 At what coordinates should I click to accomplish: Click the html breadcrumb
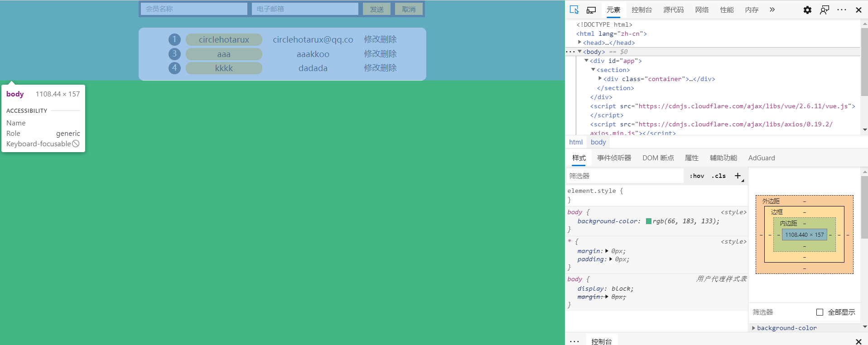(x=576, y=142)
